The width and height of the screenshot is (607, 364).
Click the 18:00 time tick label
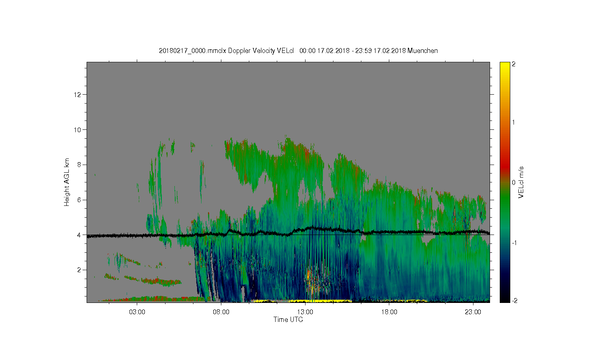click(x=389, y=312)
